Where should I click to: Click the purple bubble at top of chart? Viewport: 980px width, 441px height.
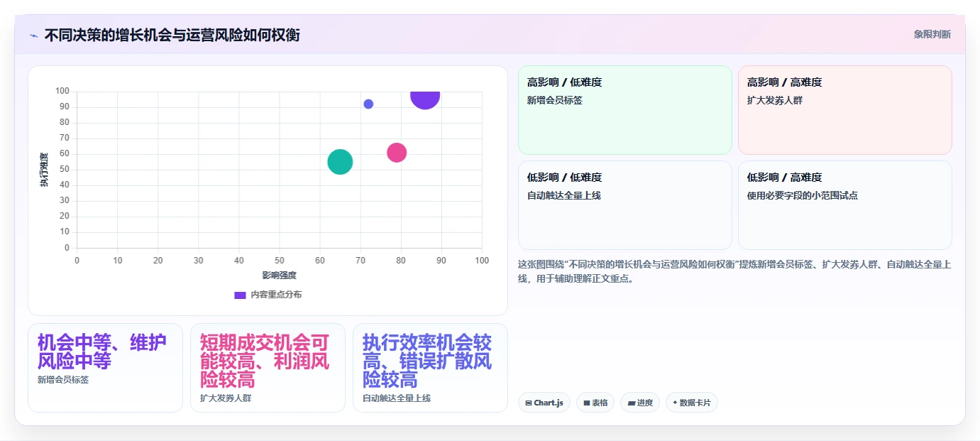[x=425, y=100]
